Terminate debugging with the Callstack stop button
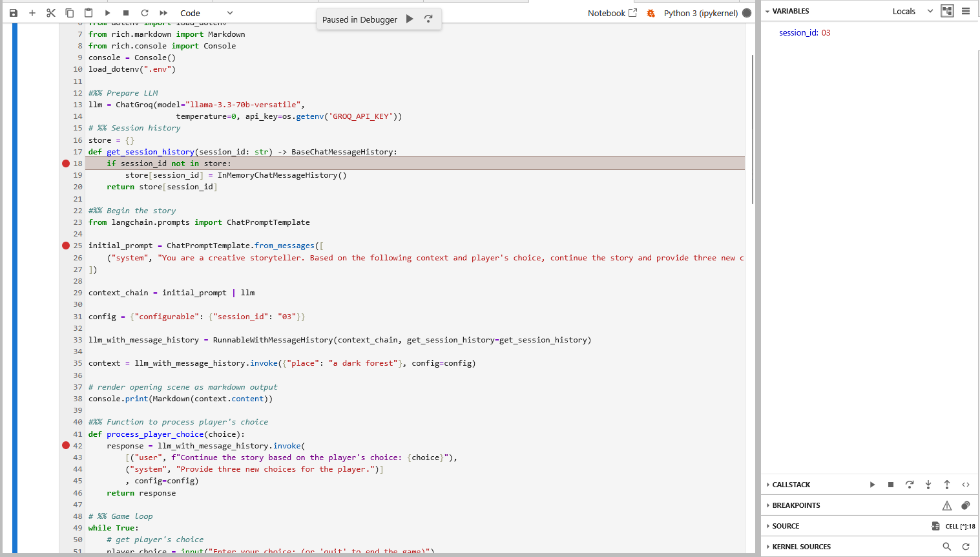The width and height of the screenshot is (980, 557). point(891,485)
